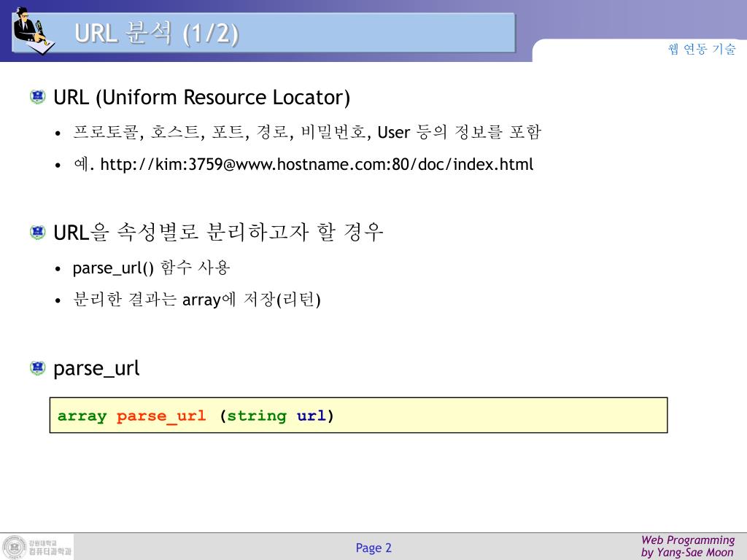Click the green word string in code box
The image size is (747, 560).
tap(257, 416)
